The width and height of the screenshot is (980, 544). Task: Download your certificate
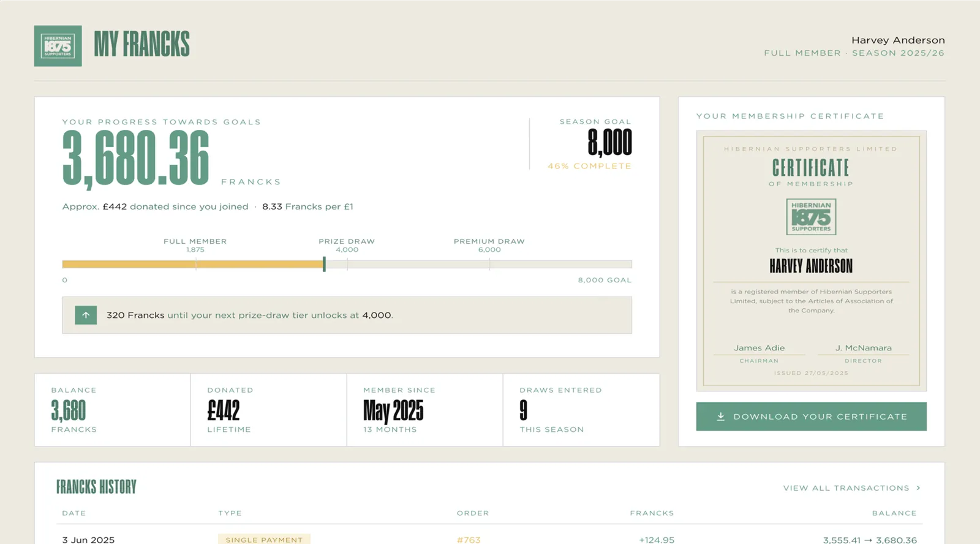click(x=811, y=417)
